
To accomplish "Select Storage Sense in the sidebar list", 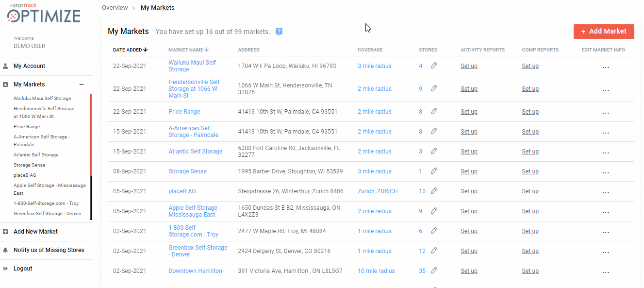I will click(x=29, y=165).
